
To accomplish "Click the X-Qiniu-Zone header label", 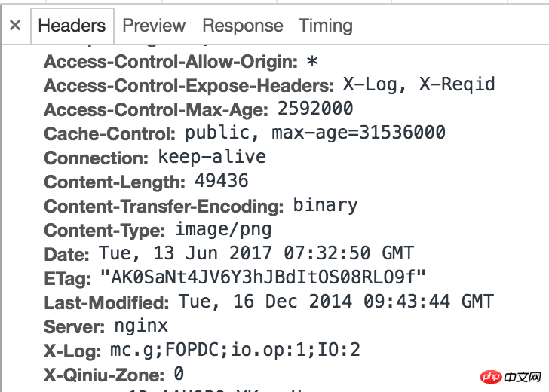I will (x=104, y=375).
